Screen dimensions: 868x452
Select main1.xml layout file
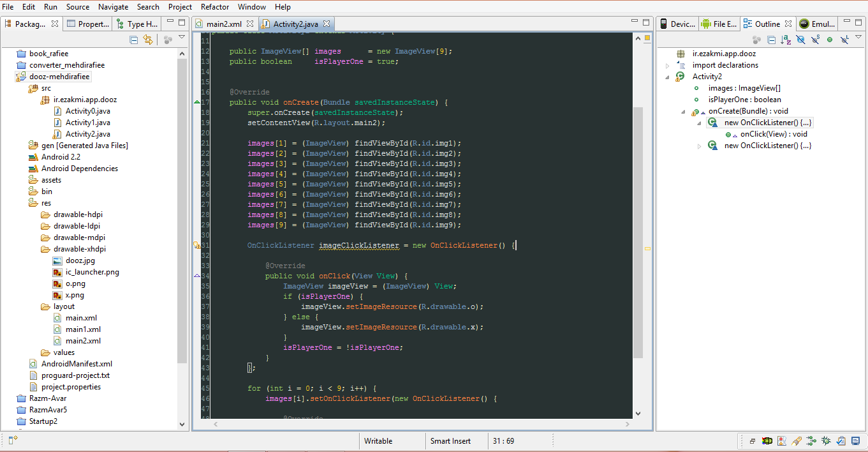tap(83, 329)
